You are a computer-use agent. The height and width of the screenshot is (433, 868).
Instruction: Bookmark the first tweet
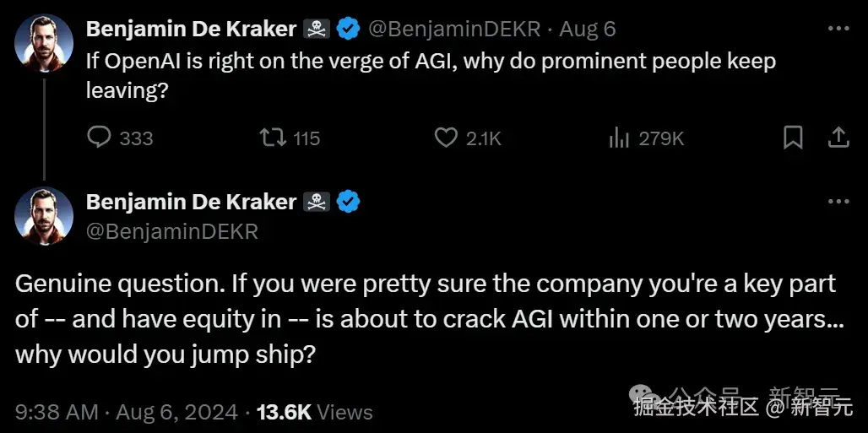(793, 138)
